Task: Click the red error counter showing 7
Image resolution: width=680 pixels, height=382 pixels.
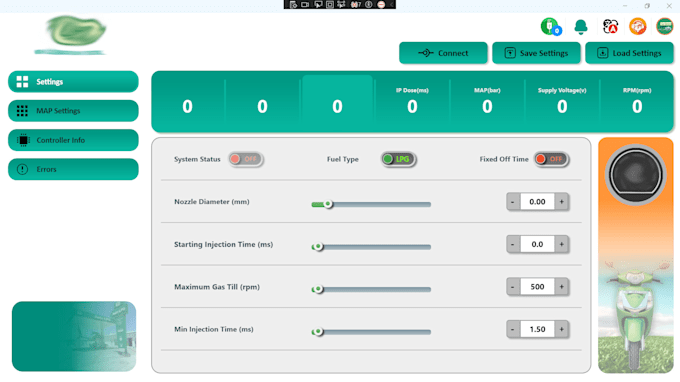Action: tap(356, 4)
